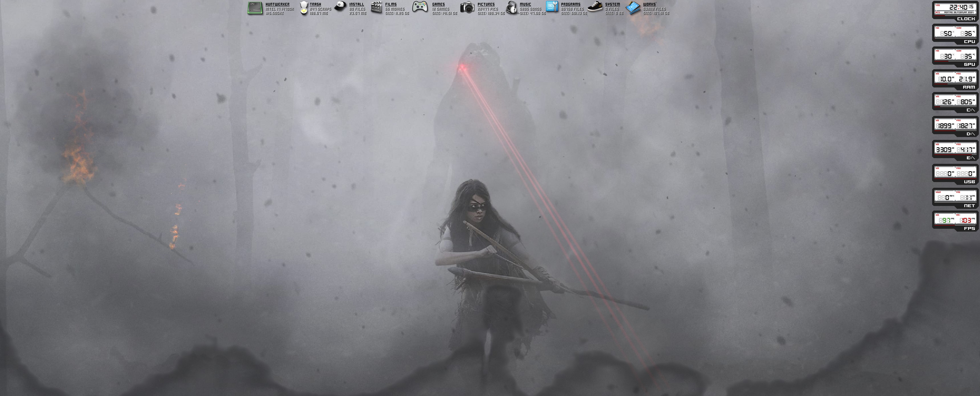This screenshot has width=980, height=396.
Task: Click the Films label text
Action: pos(391,5)
